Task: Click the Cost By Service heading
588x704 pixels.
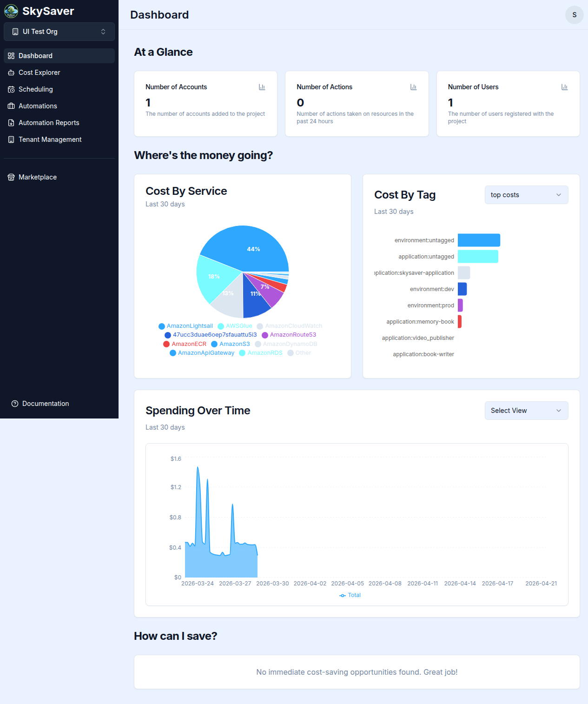Action: pyautogui.click(x=186, y=191)
